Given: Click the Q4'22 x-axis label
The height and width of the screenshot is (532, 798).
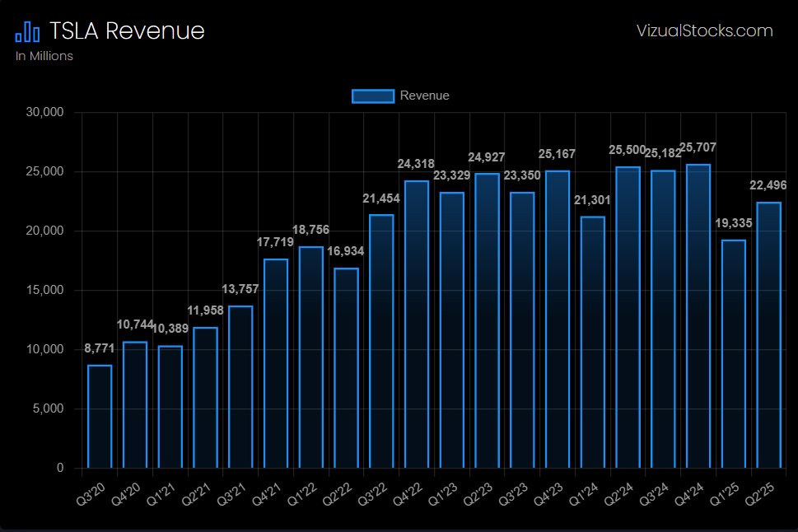Looking at the screenshot, I should click(408, 494).
